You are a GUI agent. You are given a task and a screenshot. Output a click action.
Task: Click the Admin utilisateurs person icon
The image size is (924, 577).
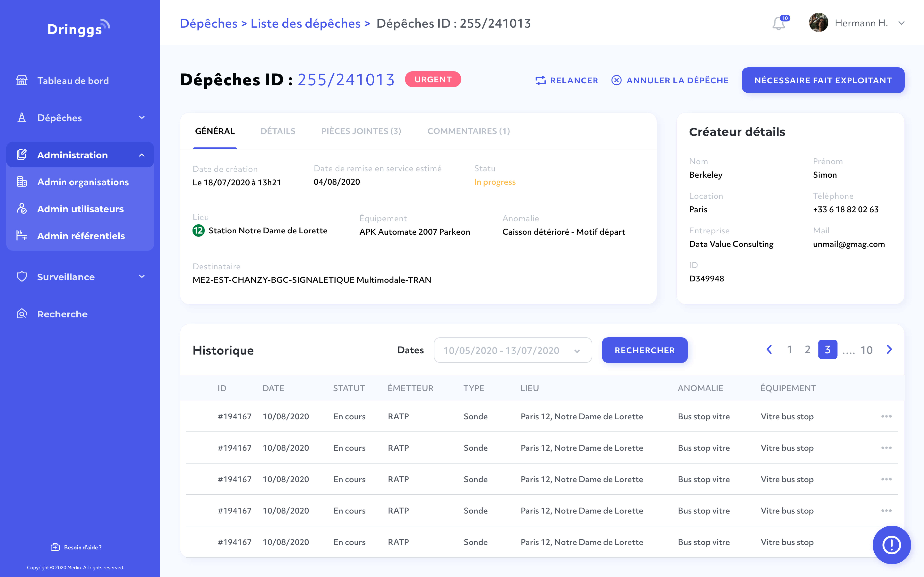22,208
